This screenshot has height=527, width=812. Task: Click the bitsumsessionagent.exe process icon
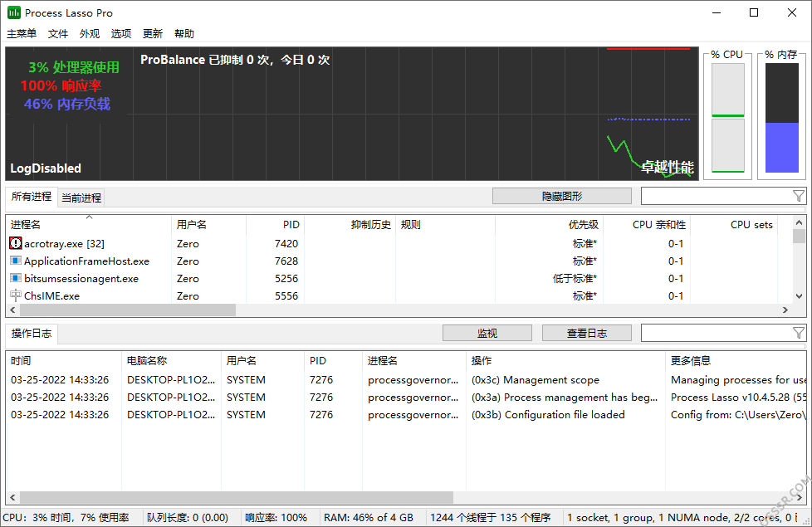click(16, 278)
